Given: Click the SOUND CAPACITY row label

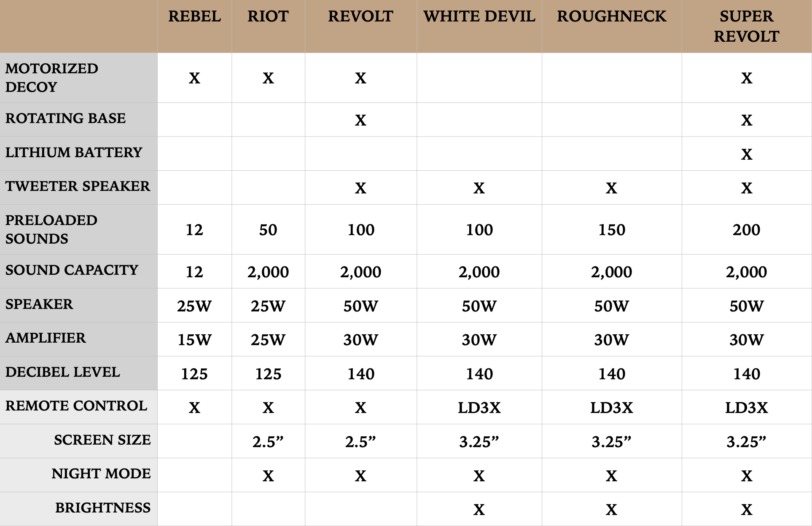Looking at the screenshot, I should click(x=72, y=270).
